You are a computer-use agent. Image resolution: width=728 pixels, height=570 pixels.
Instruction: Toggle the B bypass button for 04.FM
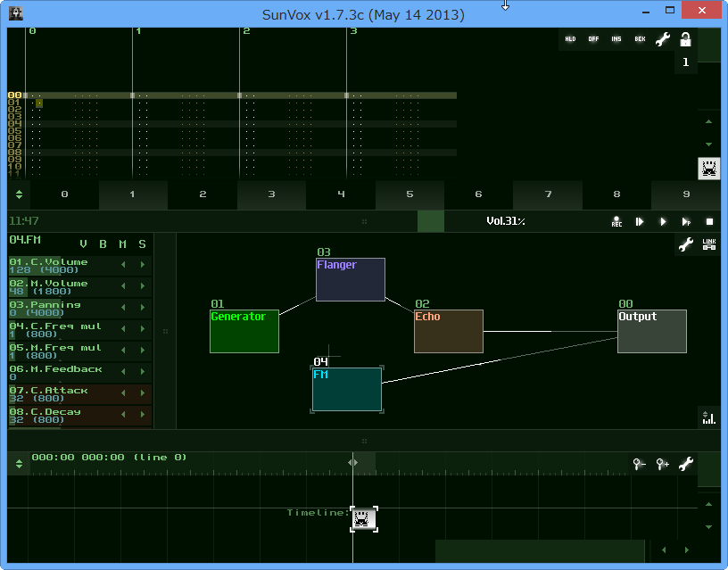coord(103,244)
